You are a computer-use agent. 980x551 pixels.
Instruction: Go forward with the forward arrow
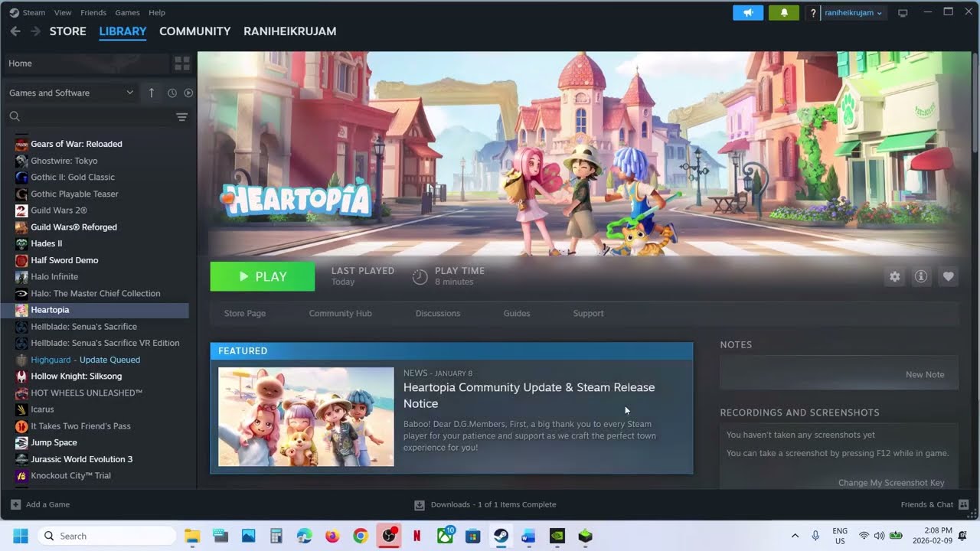35,31
